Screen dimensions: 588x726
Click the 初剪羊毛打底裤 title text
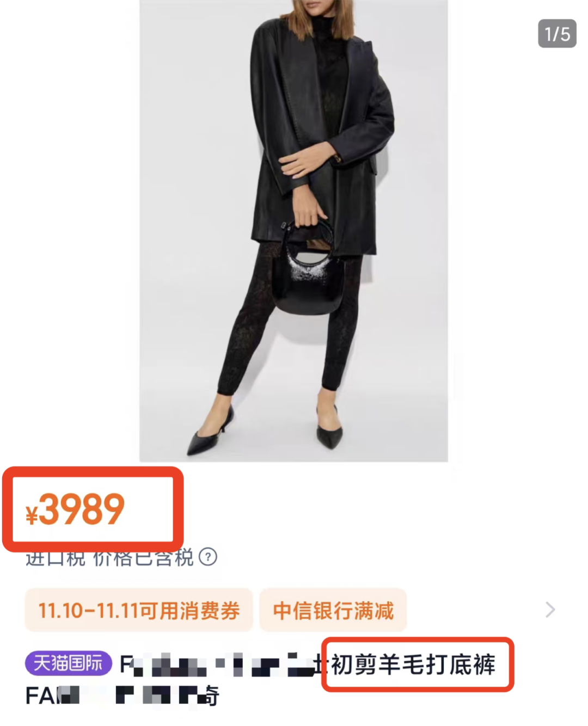413,665
